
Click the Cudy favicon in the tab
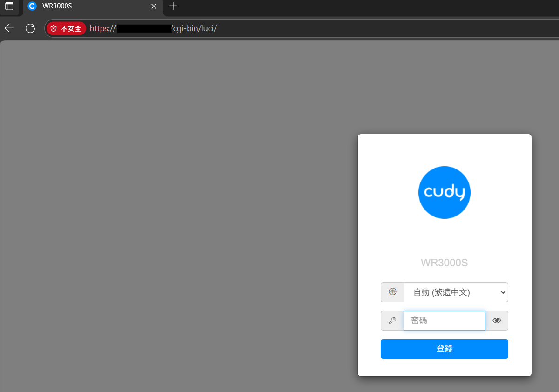[x=32, y=7]
